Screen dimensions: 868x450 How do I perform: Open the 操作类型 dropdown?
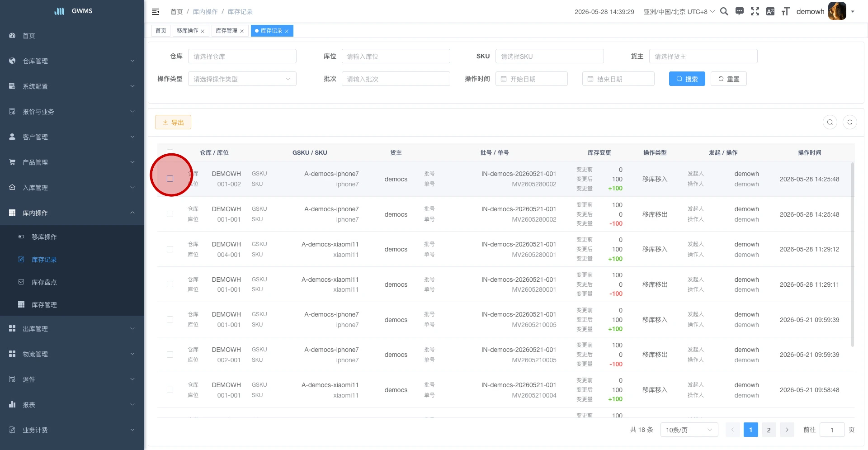click(242, 79)
